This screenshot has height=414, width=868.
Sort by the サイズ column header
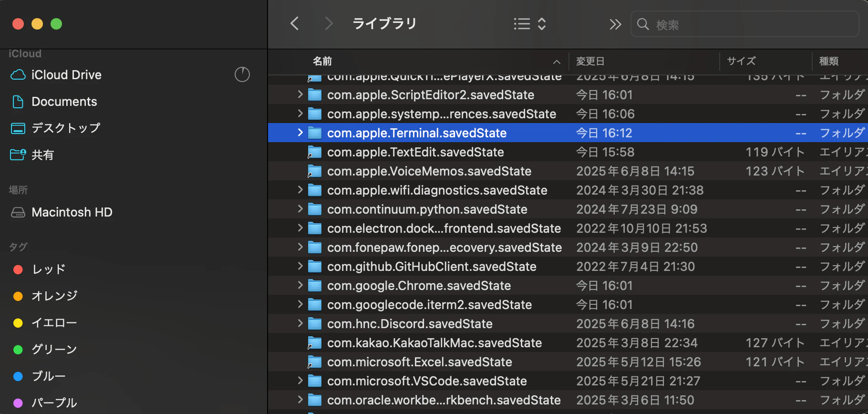click(741, 61)
